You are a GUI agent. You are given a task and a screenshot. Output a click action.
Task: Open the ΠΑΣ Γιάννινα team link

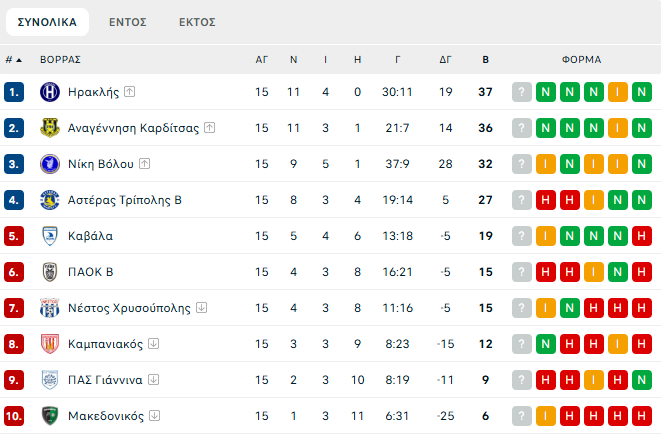point(105,380)
